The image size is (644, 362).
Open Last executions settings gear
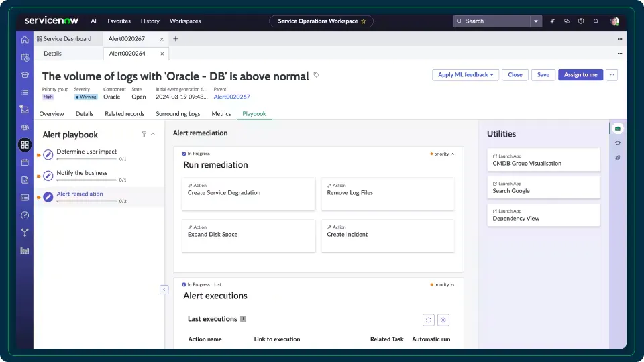[443, 320]
